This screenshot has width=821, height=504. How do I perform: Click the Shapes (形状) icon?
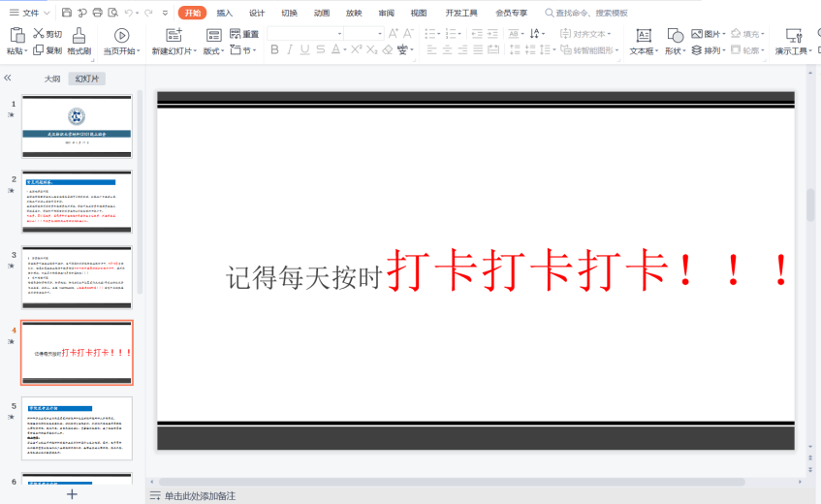675,42
